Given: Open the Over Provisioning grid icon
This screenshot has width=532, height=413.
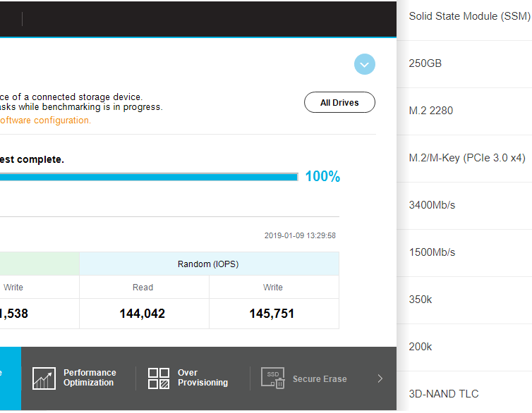Looking at the screenshot, I should tap(159, 378).
